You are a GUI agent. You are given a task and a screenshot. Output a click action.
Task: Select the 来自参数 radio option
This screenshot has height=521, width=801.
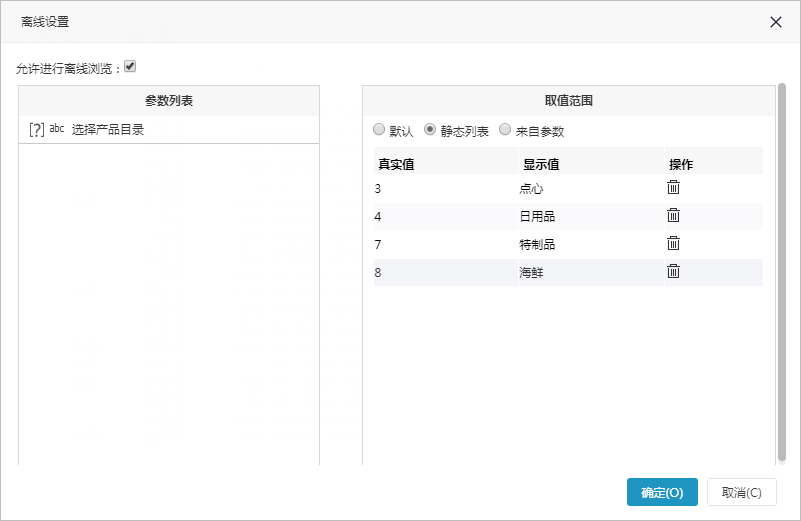[x=505, y=129]
